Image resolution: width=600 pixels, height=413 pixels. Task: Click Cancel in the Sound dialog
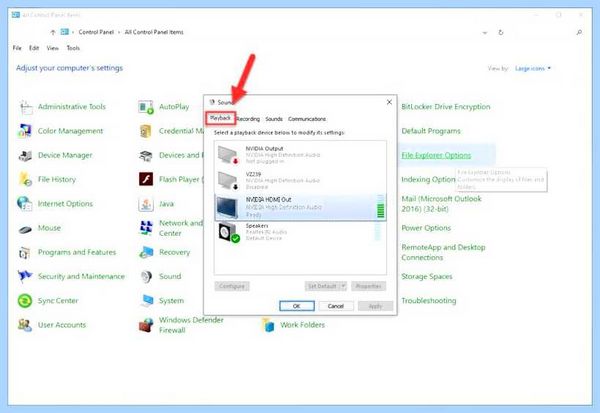point(336,306)
